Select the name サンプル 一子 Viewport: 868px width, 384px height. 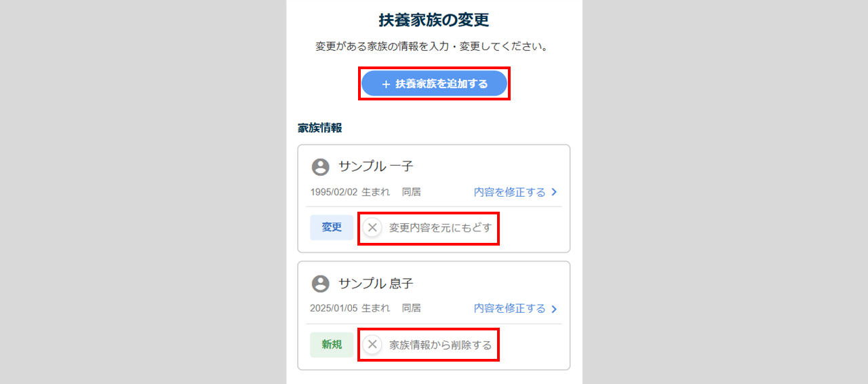click(x=376, y=167)
